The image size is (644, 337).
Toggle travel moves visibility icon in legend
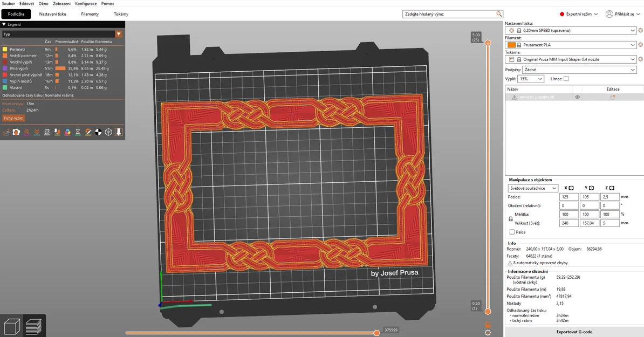tap(6, 132)
